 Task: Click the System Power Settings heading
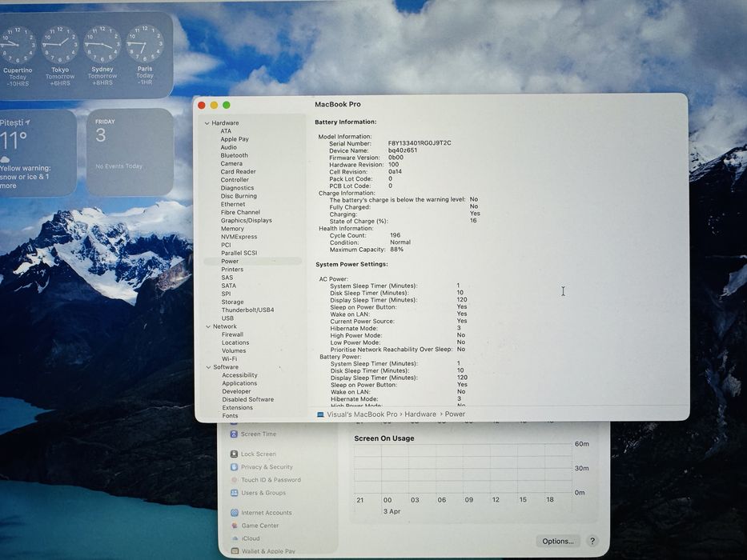351,264
